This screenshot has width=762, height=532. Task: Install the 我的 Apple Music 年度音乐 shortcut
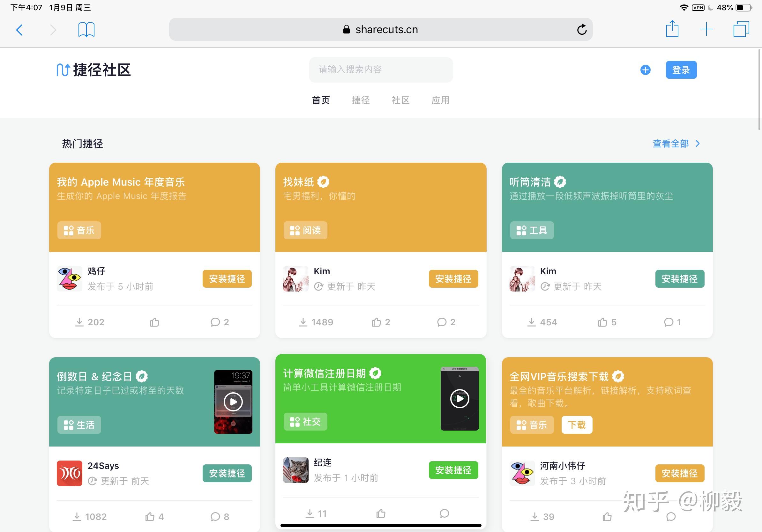pyautogui.click(x=227, y=279)
